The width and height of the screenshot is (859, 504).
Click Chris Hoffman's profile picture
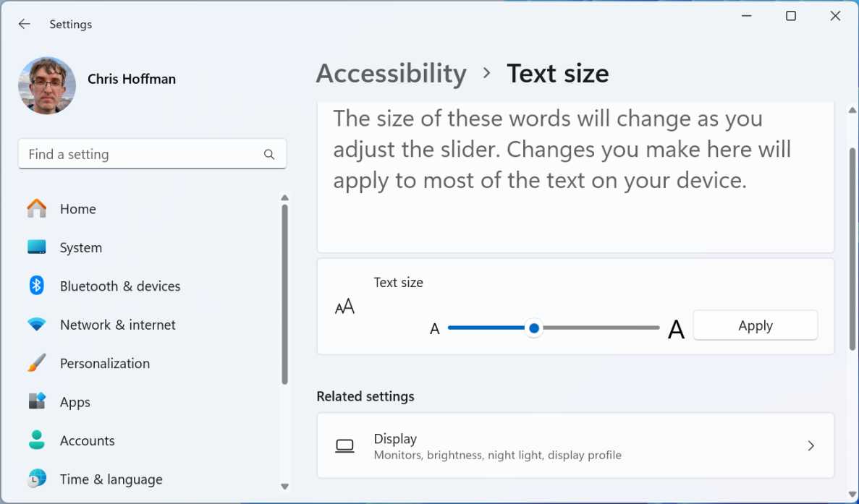(47, 85)
